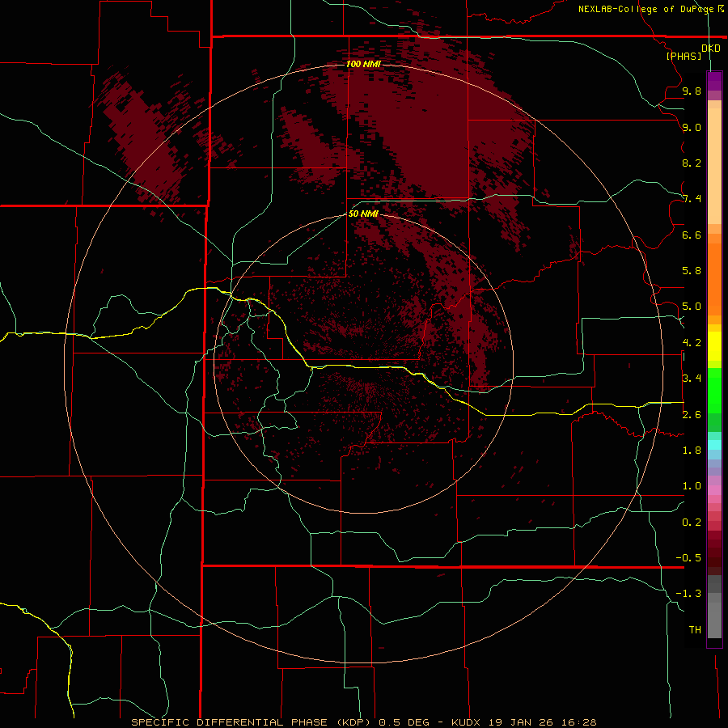Click the 2.6 scale value

pyautogui.click(x=692, y=415)
